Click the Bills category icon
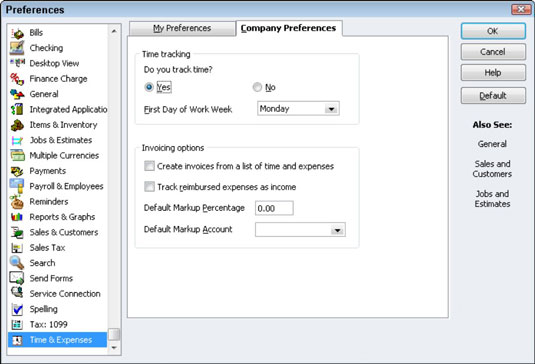Image resolution: width=535 pixels, height=364 pixels. click(17, 33)
